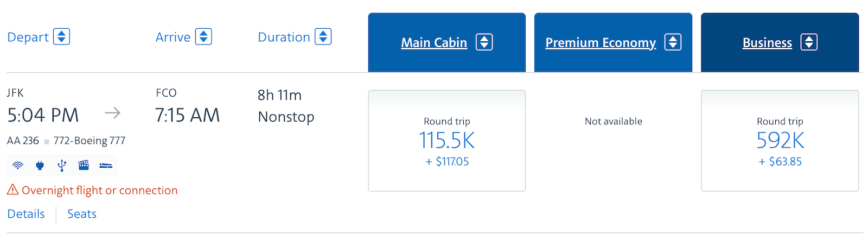This screenshot has width=868, height=240.
Task: Click the Premium Economy column heading
Action: pos(601,43)
